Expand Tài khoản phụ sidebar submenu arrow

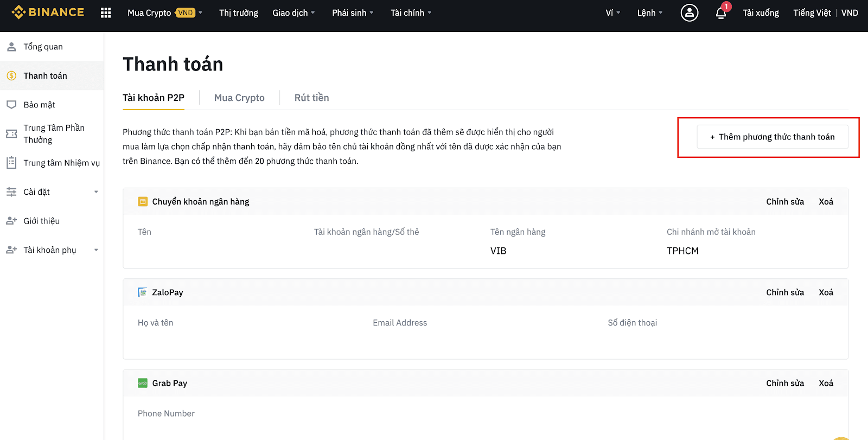click(x=96, y=250)
